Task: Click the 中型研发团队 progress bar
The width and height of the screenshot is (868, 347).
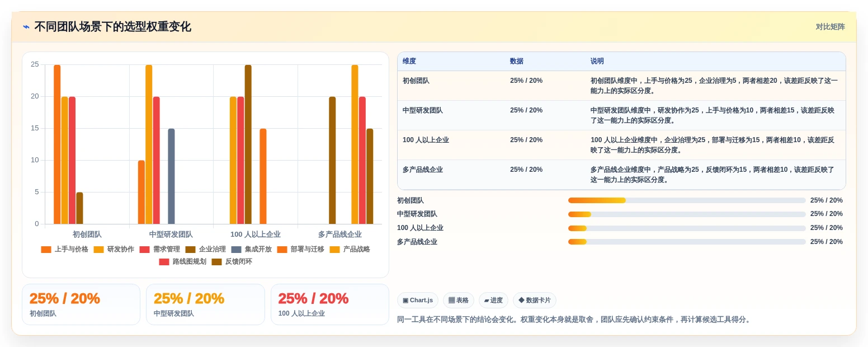Action: (687, 214)
